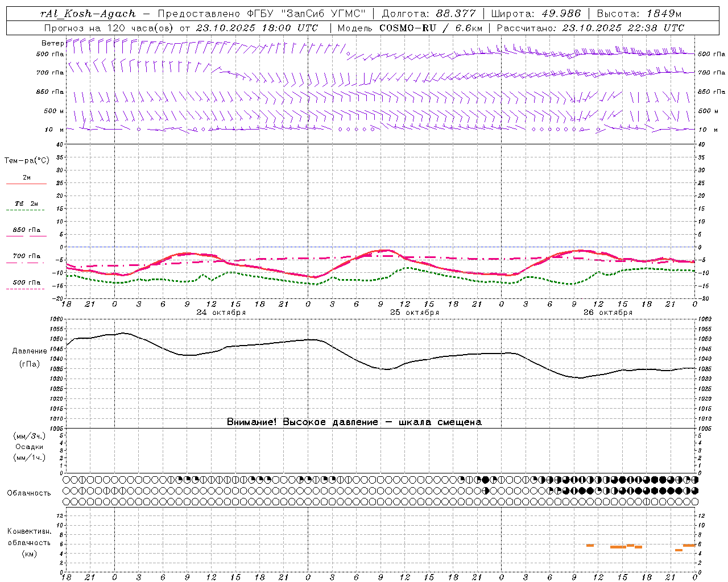Image resolution: width=728 pixels, height=582 pixels.
Task: Click the right-side '500 гПа' wind level label
Action: 712,54
